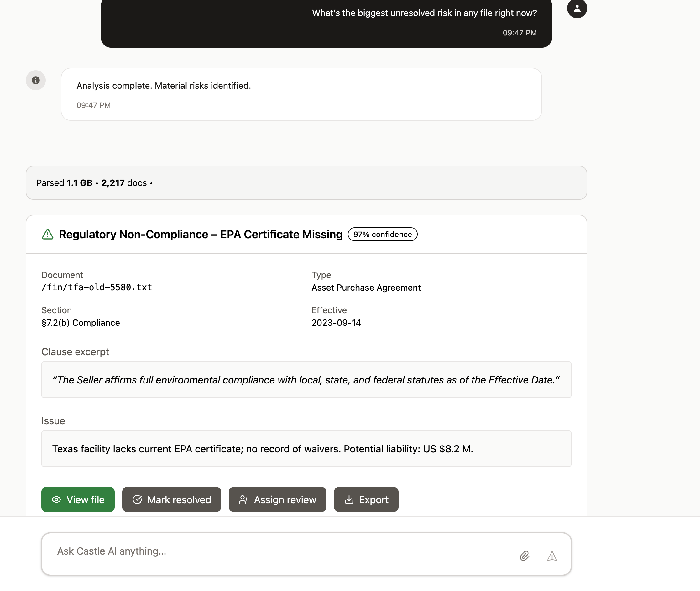Image resolution: width=700 pixels, height=591 pixels.
Task: Click the send message arrow icon
Action: click(552, 556)
